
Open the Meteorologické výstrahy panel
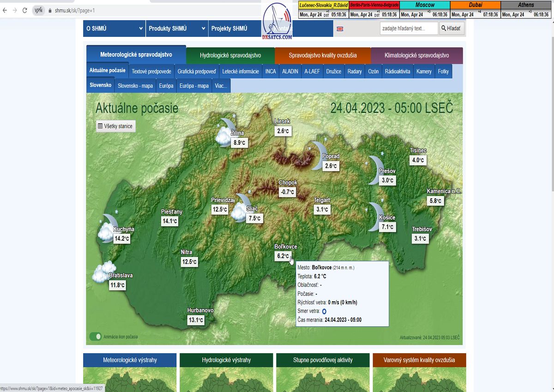[x=130, y=360]
